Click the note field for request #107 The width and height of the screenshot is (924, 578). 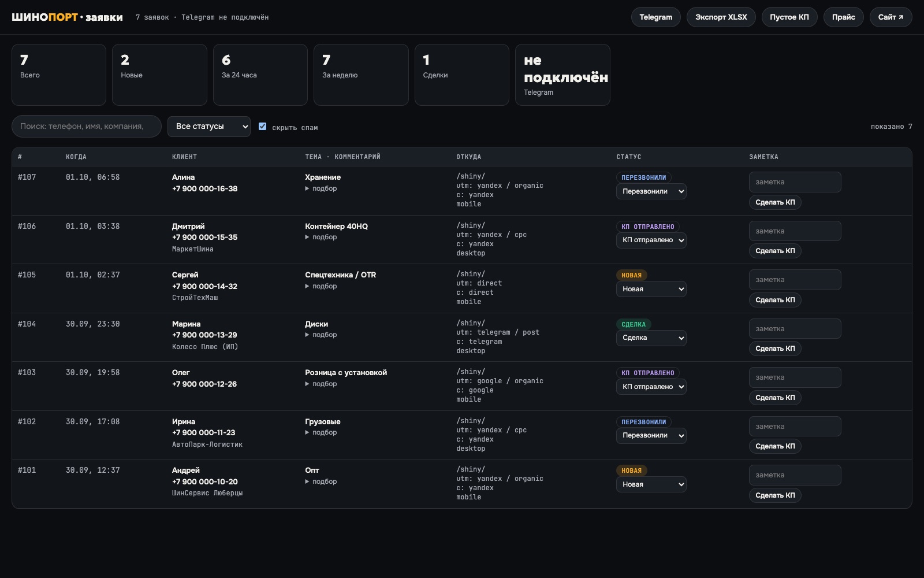click(795, 182)
